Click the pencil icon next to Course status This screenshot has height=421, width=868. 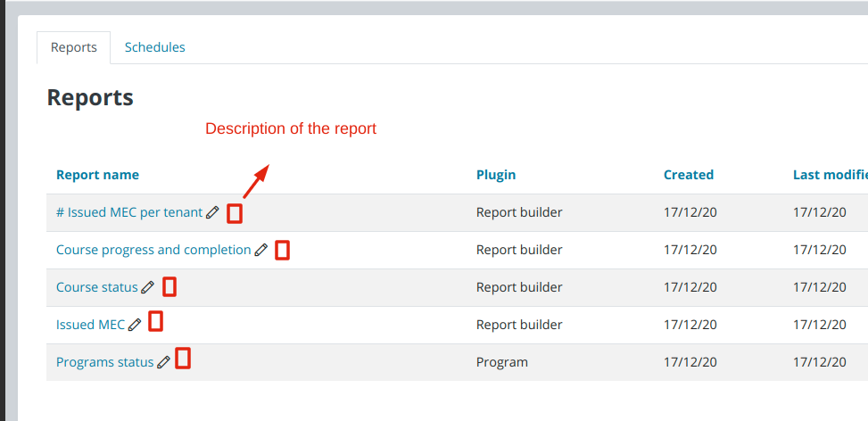coord(147,287)
